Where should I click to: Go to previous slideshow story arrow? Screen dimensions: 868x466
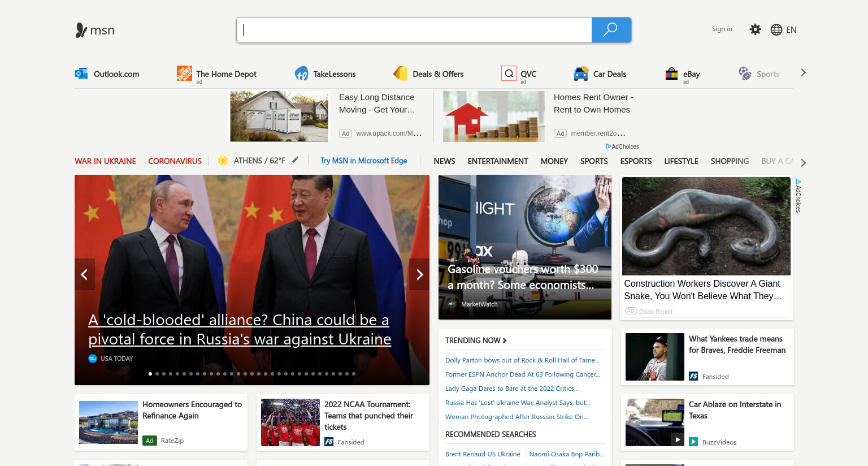[85, 274]
